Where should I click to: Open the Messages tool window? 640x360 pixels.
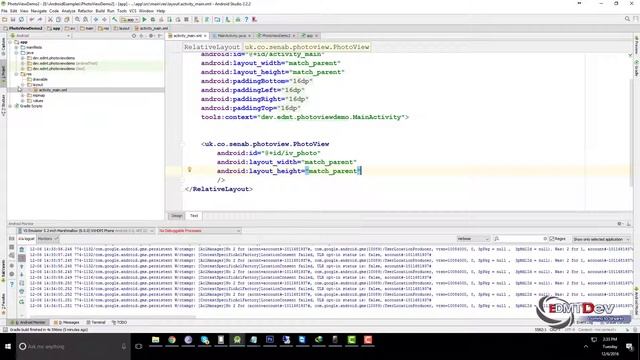[67, 322]
